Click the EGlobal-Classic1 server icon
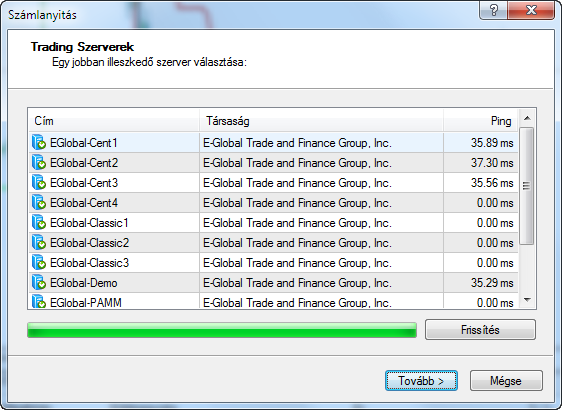 click(x=39, y=223)
